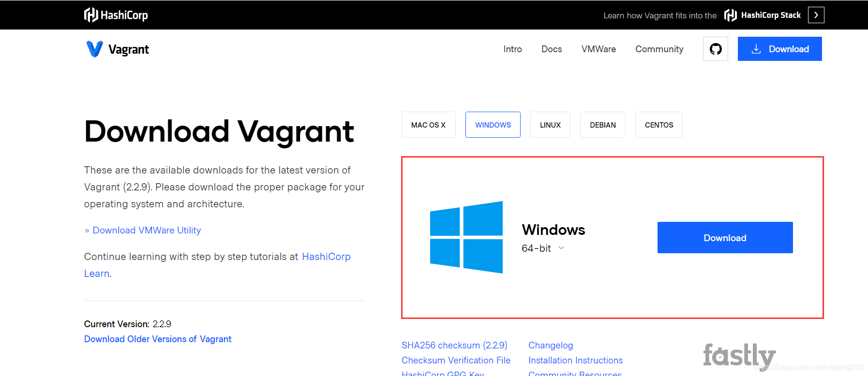868x376 pixels.
Task: Open Download Older Versions of Vagrant
Action: coord(158,339)
